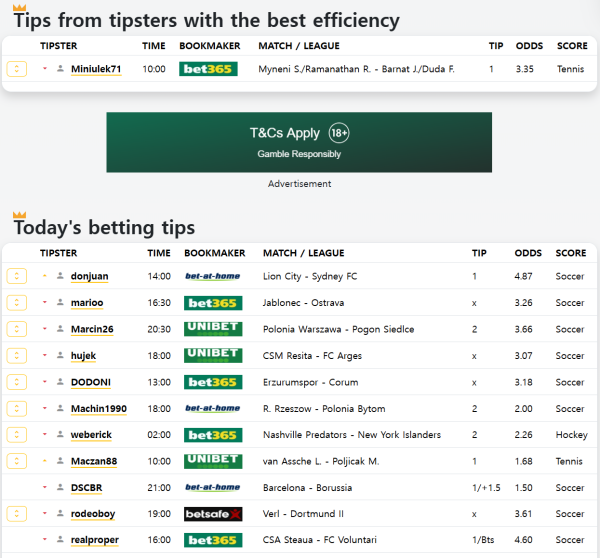
Task: Open the realproper tipster profile
Action: [95, 540]
